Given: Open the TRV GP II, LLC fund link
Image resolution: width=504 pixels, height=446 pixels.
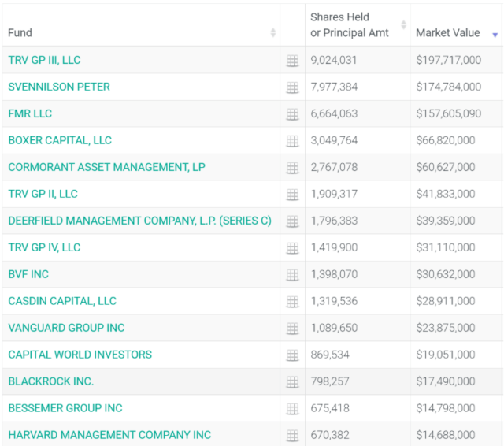Looking at the screenshot, I should [x=43, y=194].
